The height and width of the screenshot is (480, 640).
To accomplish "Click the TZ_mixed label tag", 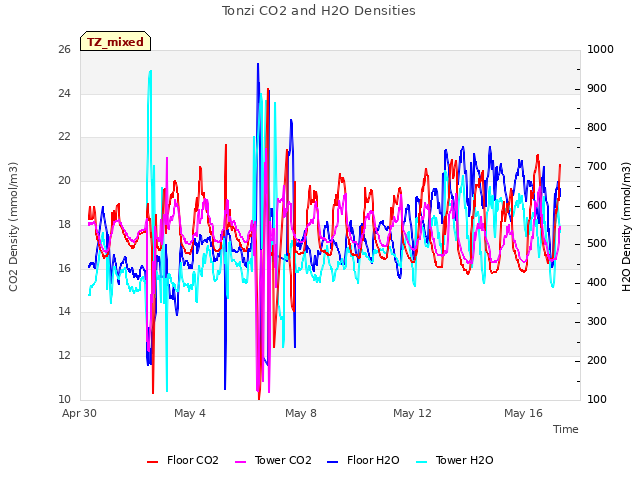I will coord(116,41).
